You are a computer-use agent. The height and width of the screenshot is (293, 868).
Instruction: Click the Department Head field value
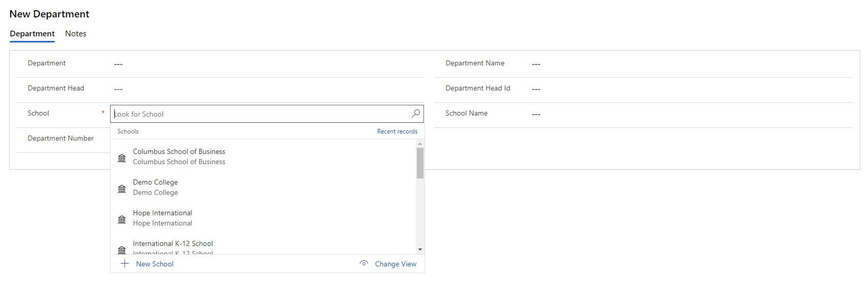(x=118, y=89)
